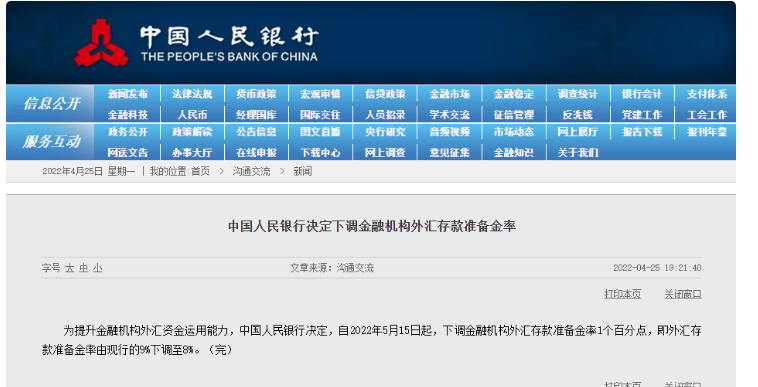Go to 报告下载 section
The height and width of the screenshot is (387, 758).
click(x=642, y=132)
